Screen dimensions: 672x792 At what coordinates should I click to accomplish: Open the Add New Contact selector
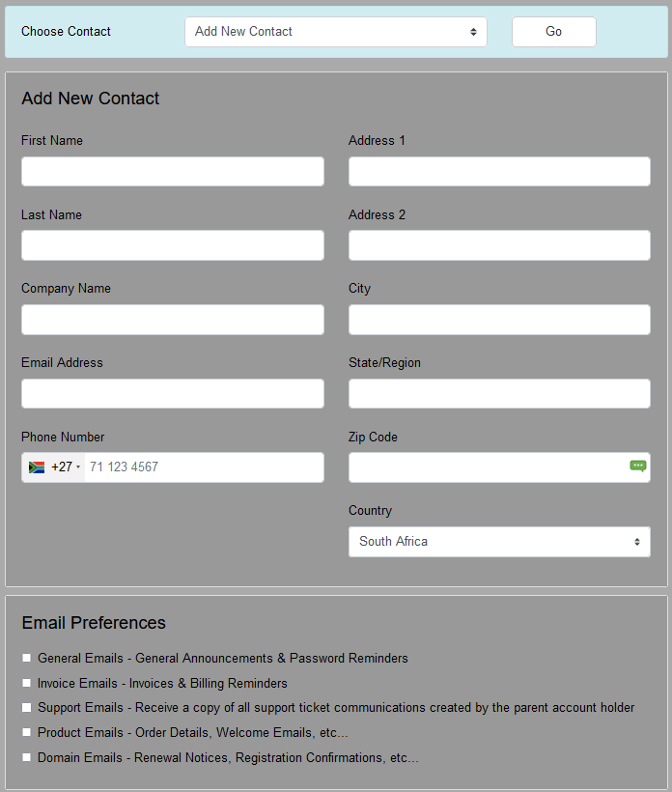point(335,31)
